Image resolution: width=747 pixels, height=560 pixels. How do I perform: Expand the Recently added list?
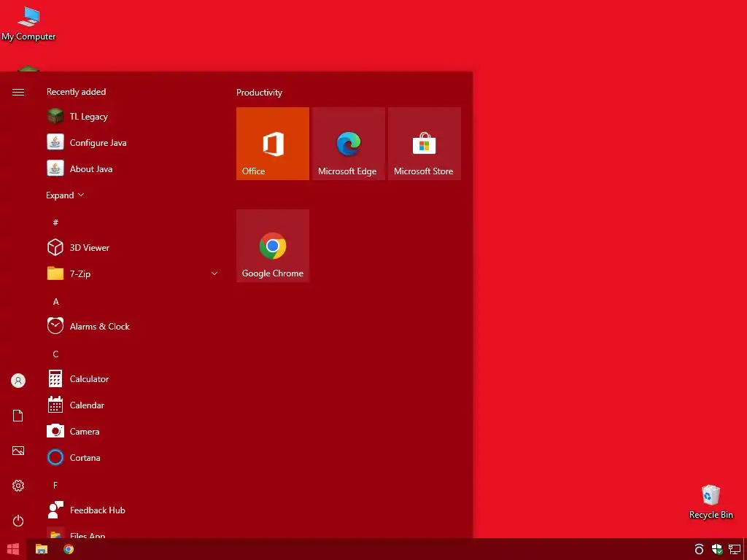(x=65, y=195)
